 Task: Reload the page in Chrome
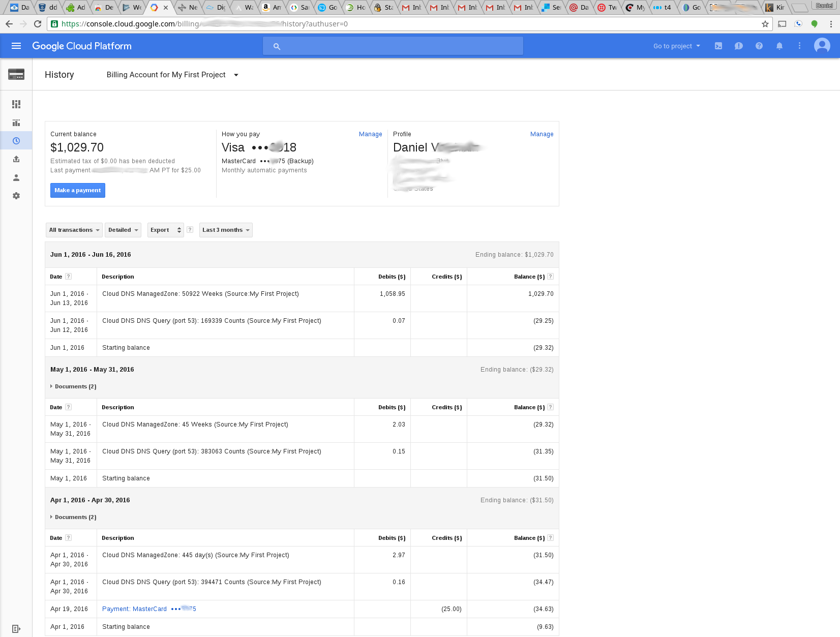(38, 24)
